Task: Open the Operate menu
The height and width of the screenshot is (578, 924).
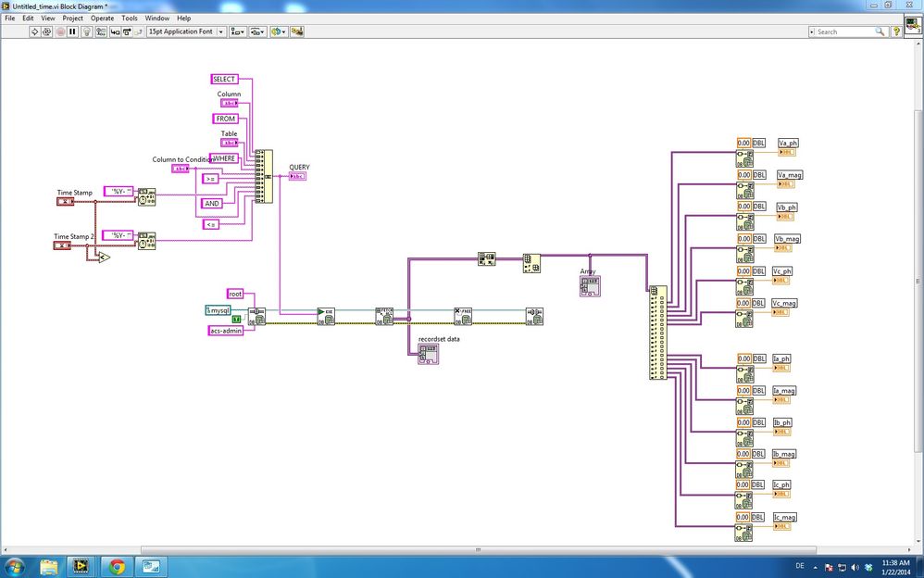Action: tap(102, 19)
